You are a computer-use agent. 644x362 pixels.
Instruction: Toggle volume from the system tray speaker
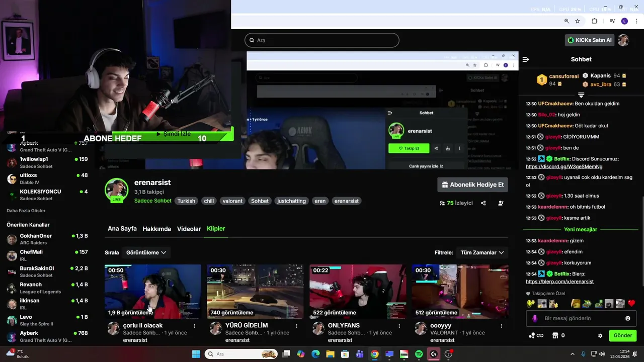[603, 354]
